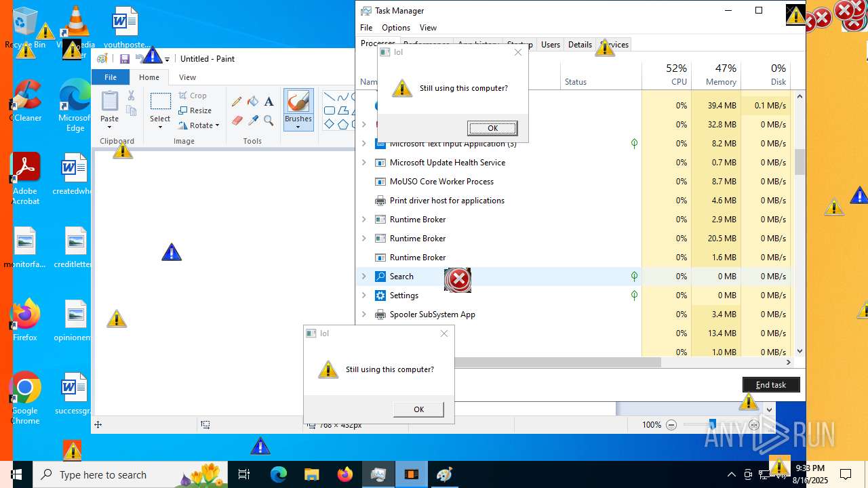Pick the Diamond shape in Paint shapes
The image size is (868, 488).
click(x=329, y=124)
